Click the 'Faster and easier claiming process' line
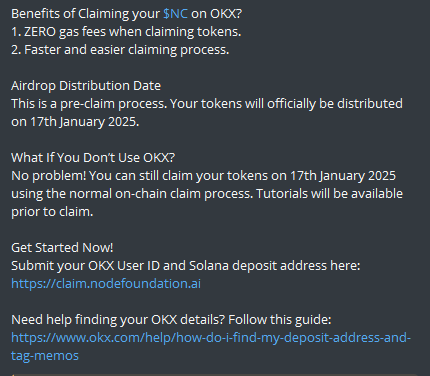430x376 pixels. click(120, 50)
